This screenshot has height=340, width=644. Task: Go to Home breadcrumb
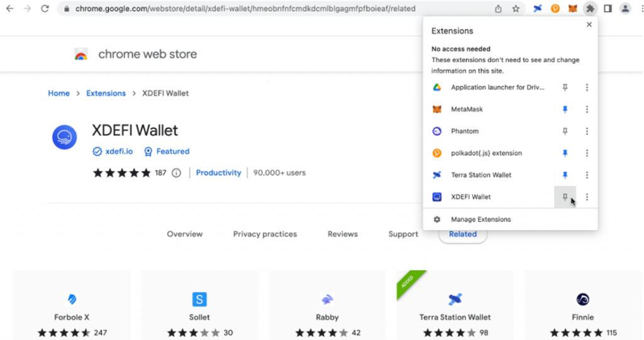click(58, 93)
